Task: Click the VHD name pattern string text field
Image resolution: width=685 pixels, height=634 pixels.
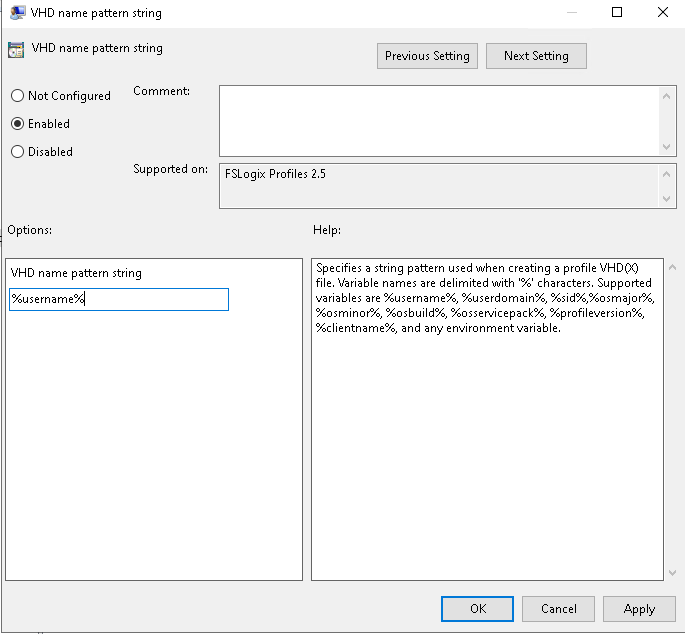Action: tap(119, 299)
